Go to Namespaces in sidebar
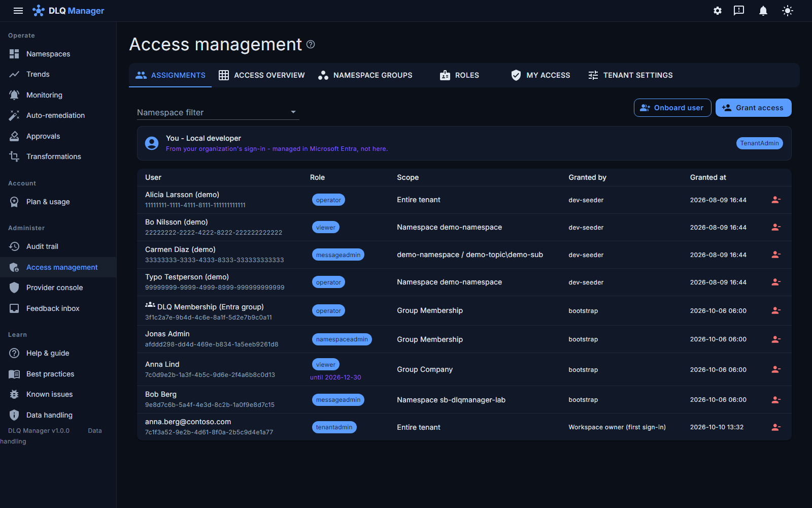The height and width of the screenshot is (508, 812). [58, 54]
